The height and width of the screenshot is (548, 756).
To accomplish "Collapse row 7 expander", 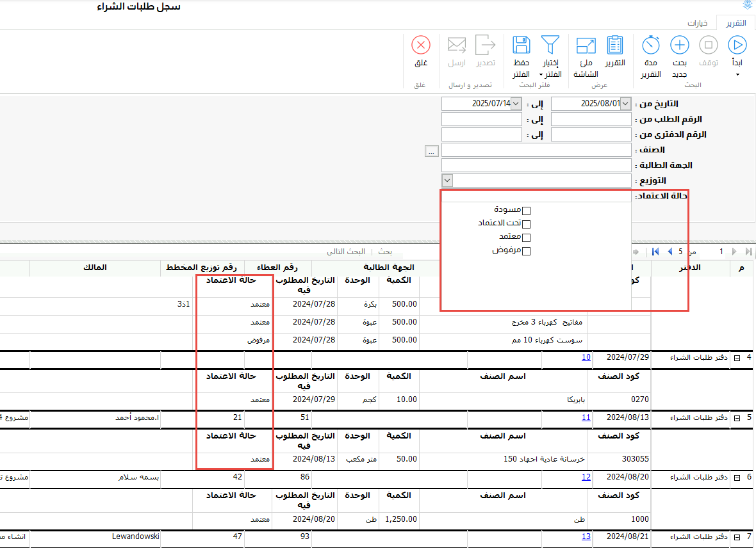I will pos(737,537).
